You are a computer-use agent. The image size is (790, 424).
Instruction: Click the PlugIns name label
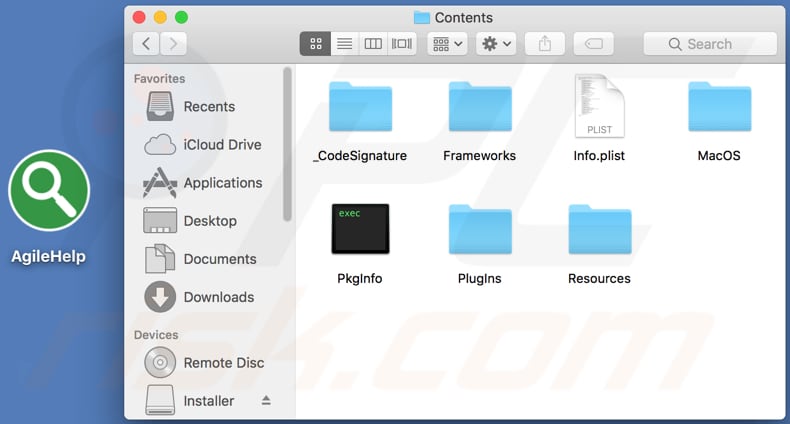(x=480, y=278)
